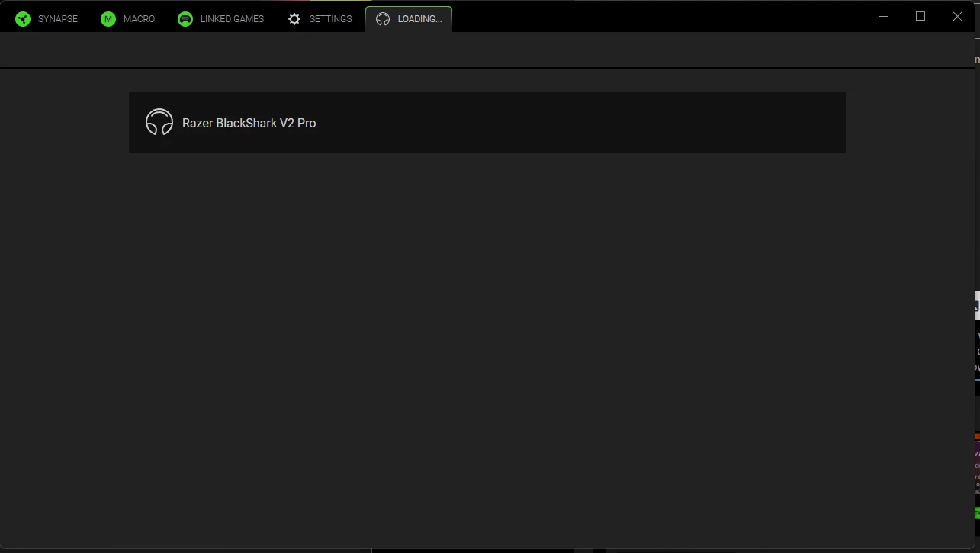Minimize the Razer Synapse window
The height and width of the screenshot is (553, 980).
point(884,16)
